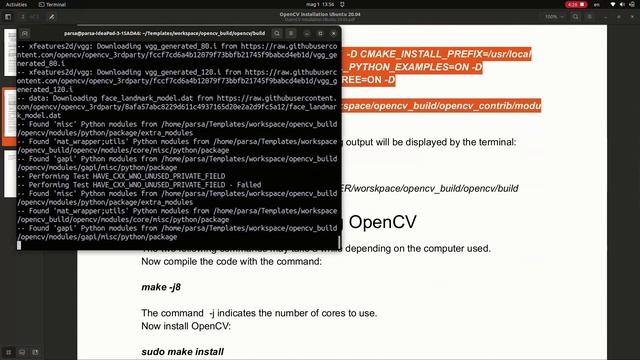Open the document viewer hamburger menu

click(590, 17)
